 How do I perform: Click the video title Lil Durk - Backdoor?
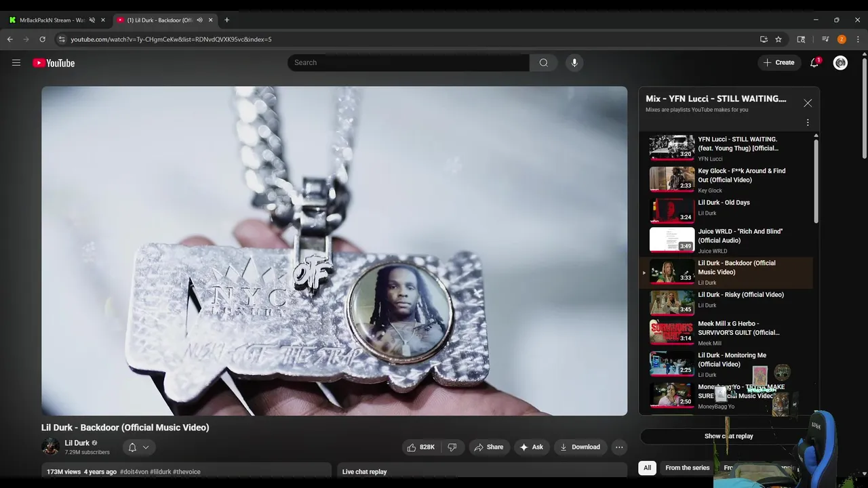125,428
